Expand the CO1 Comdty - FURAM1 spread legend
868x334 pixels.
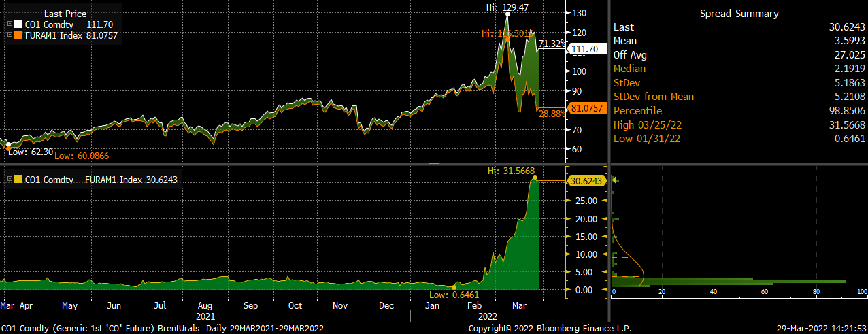click(10, 180)
